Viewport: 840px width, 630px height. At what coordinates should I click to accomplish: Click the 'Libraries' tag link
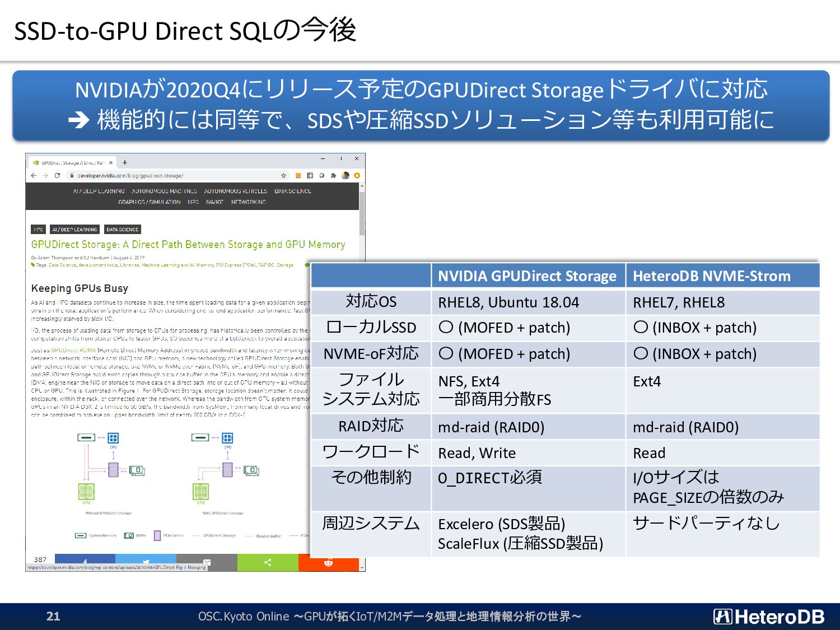click(x=129, y=265)
